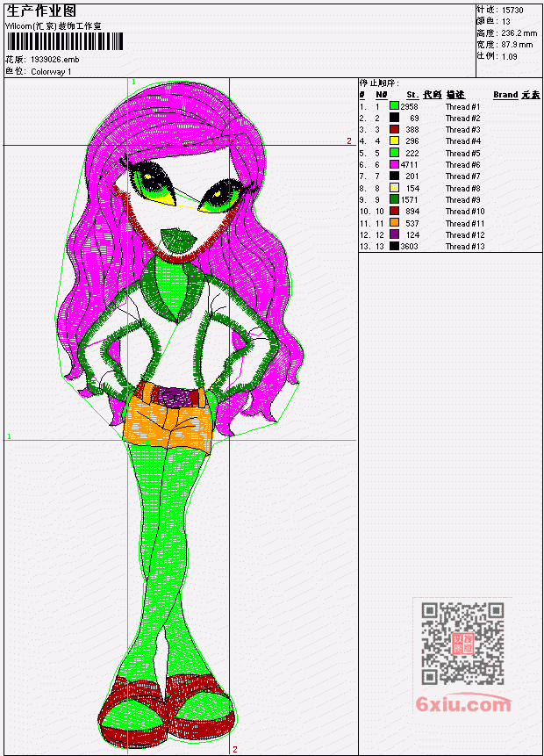Click the height value 236.2 mm
This screenshot has width=544, height=756.
coord(519,33)
